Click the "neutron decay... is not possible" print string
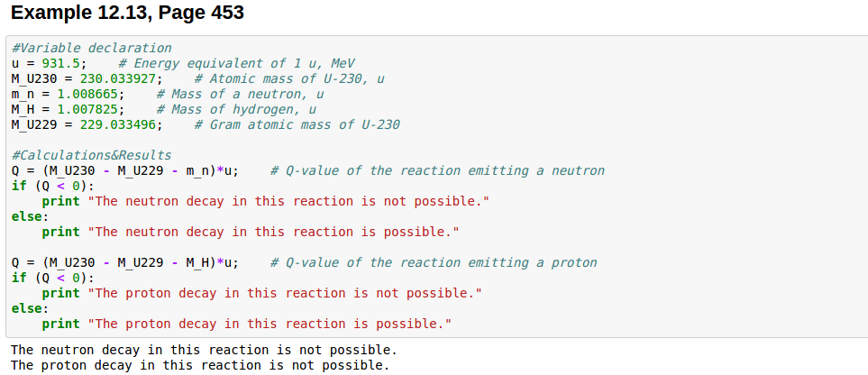 (288, 201)
